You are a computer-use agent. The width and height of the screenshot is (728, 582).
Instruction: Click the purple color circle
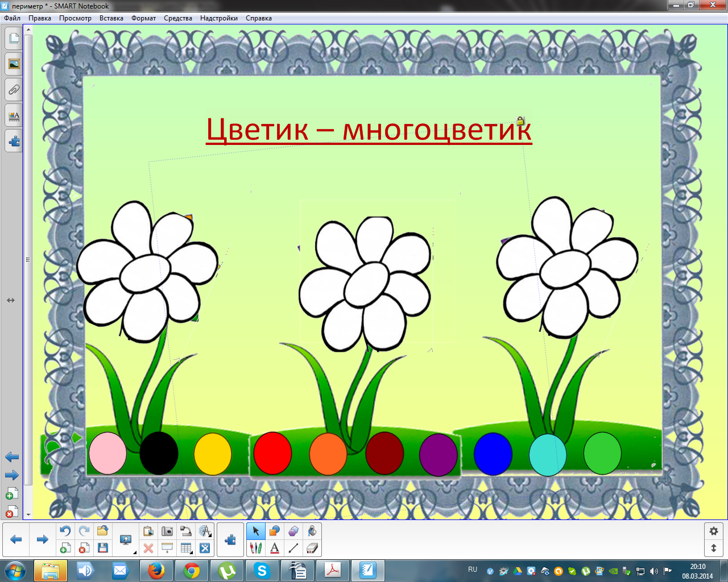[439, 454]
